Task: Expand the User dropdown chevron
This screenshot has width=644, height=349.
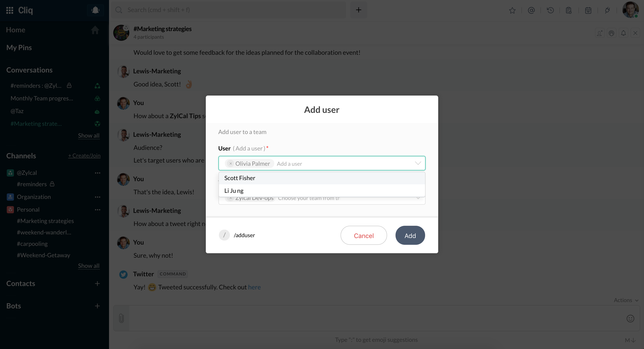Action: 418,163
